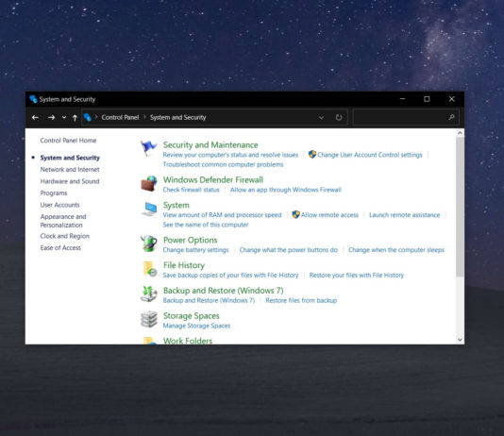Open User Accounts category
Viewport: 504px width, 436px height.
(x=59, y=205)
